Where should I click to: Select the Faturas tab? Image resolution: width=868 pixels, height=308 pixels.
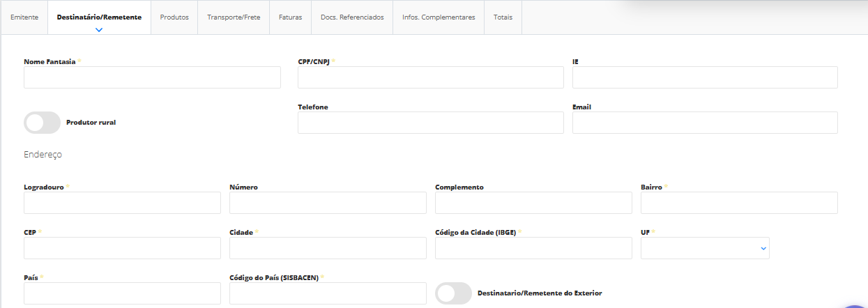click(x=290, y=17)
